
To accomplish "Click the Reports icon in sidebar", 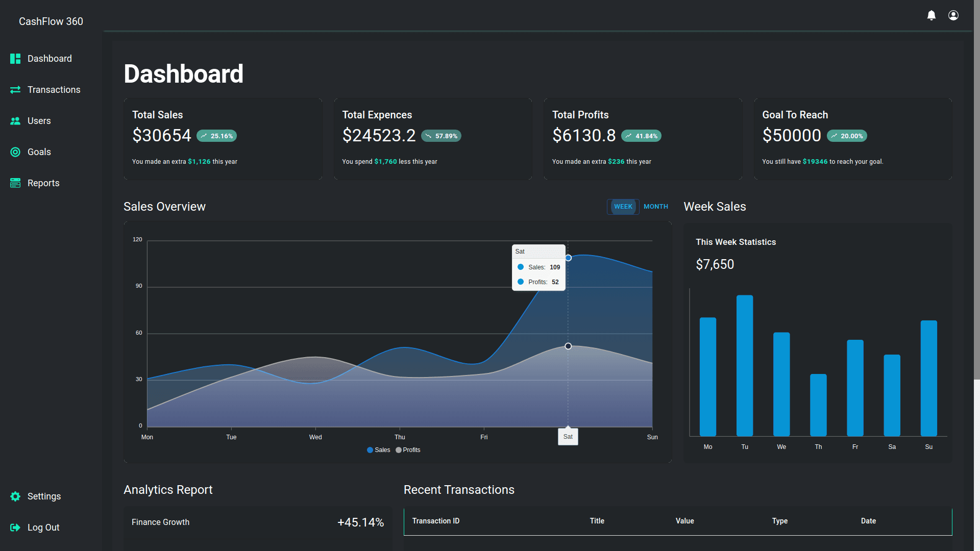I will coord(15,183).
